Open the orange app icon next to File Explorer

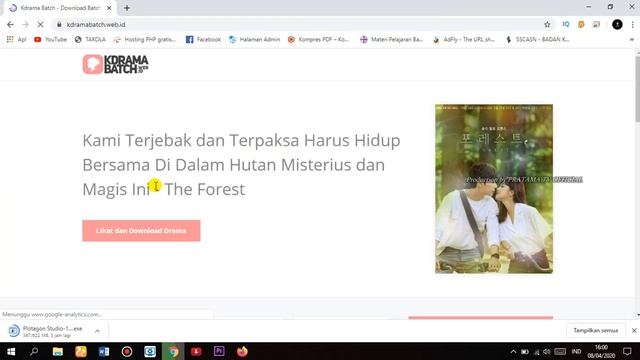[x=81, y=351]
